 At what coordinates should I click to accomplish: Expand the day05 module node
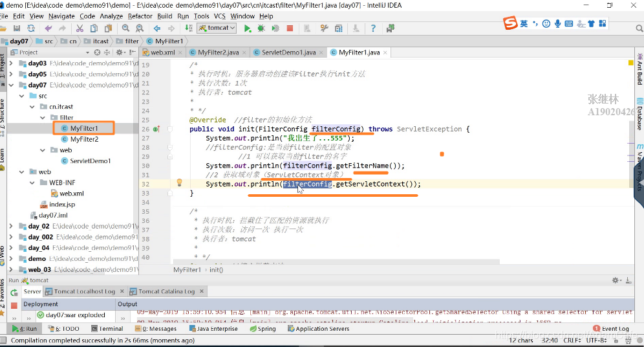pyautogui.click(x=12, y=74)
